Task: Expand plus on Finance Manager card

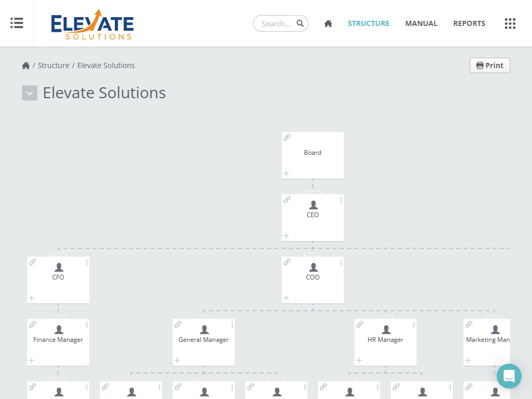Action: point(32,361)
